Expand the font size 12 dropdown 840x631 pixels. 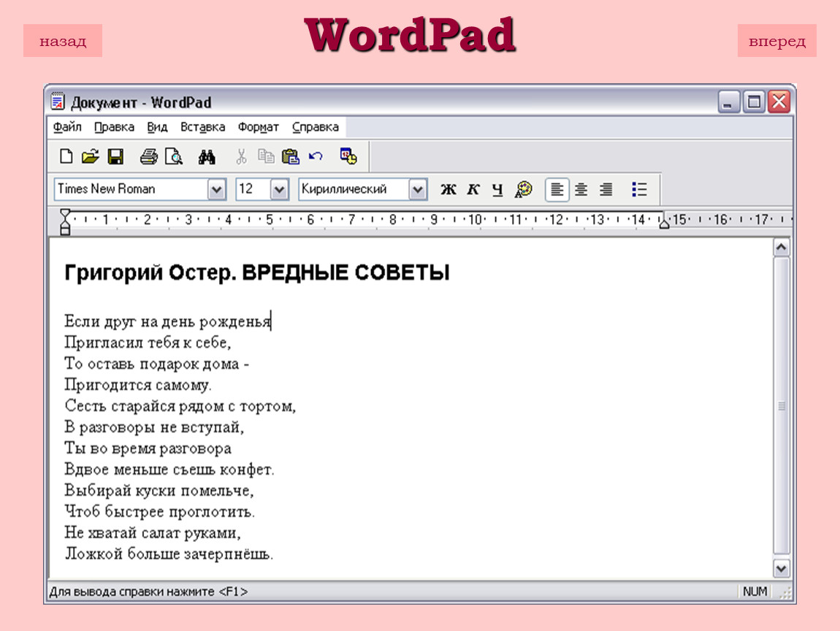279,189
